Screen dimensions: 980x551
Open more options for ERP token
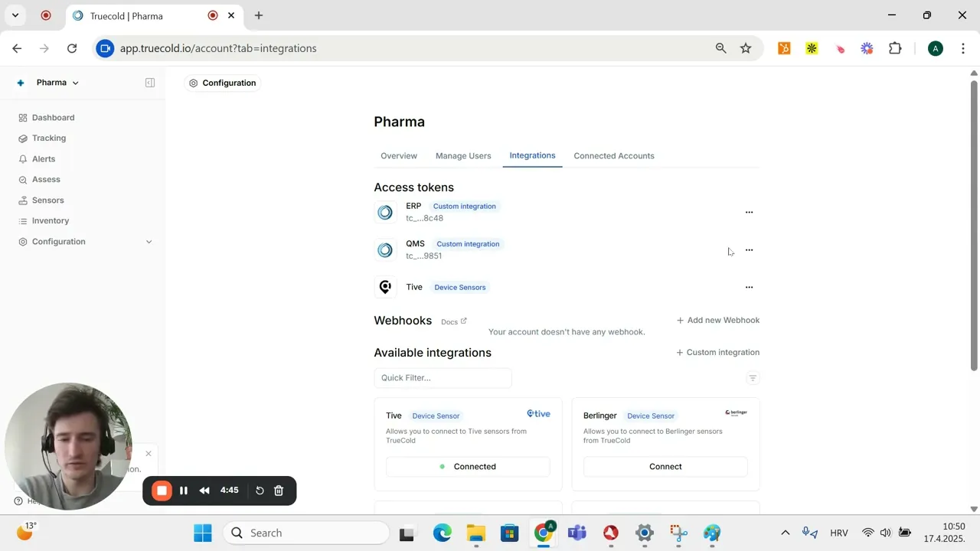[749, 213]
